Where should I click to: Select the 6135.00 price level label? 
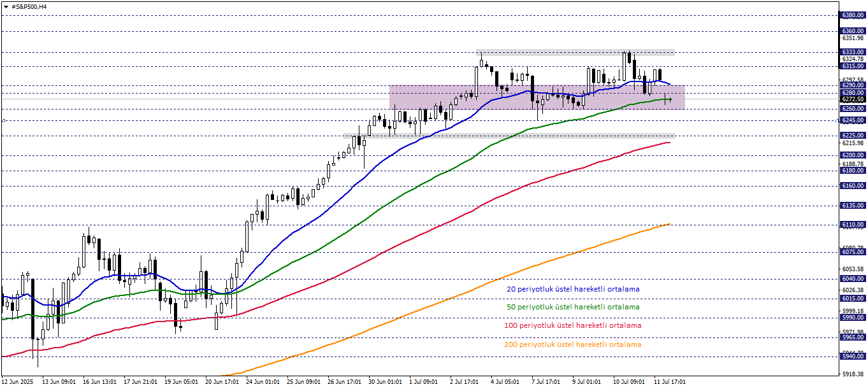pyautogui.click(x=853, y=205)
